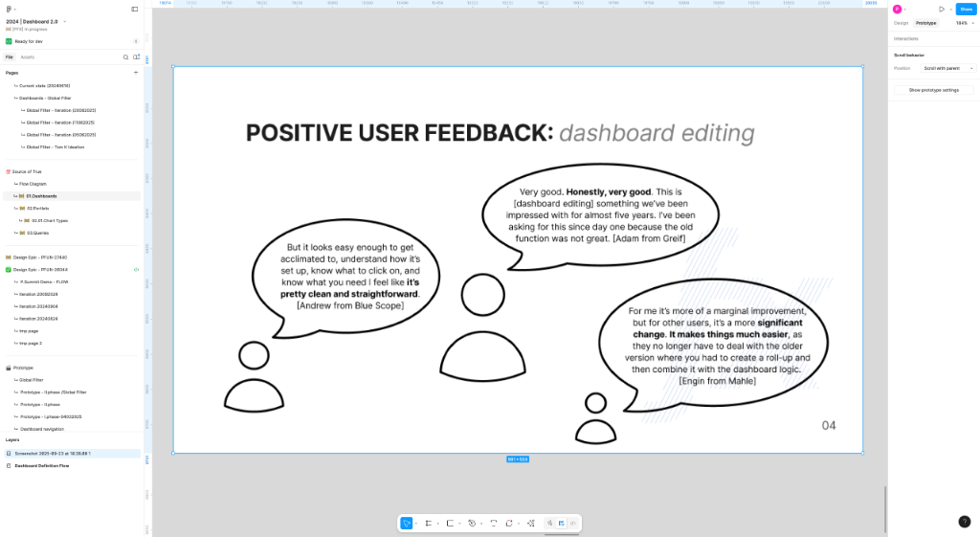
Task: Open the avatar dropdown arrow
Action: tap(905, 10)
